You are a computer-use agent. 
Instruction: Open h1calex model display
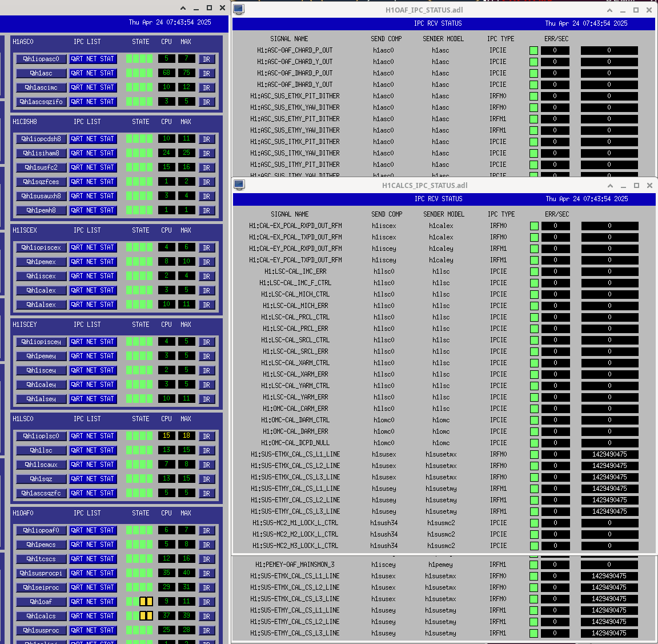(x=41, y=290)
